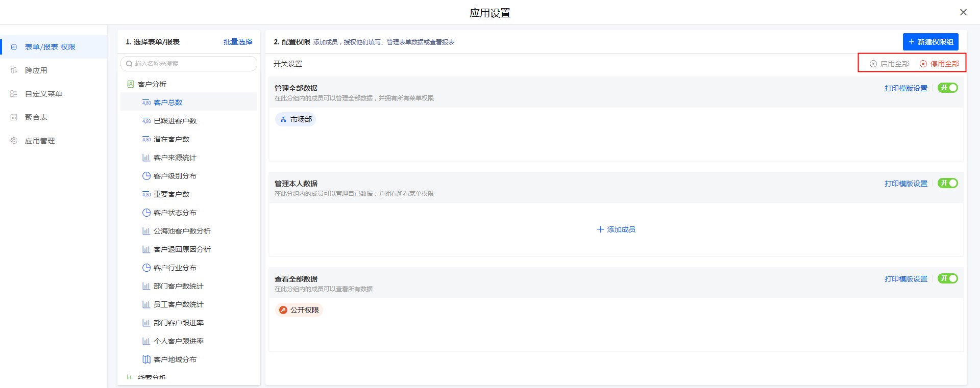Click the 公开权限 orange icon
Viewport: 980px width, 388px height.
click(283, 310)
